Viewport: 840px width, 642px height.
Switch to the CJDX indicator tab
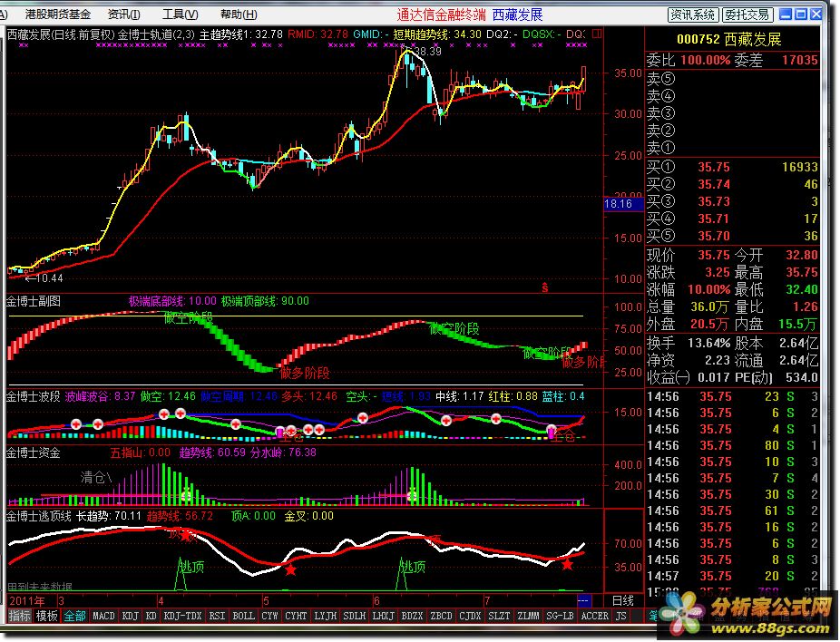470,616
